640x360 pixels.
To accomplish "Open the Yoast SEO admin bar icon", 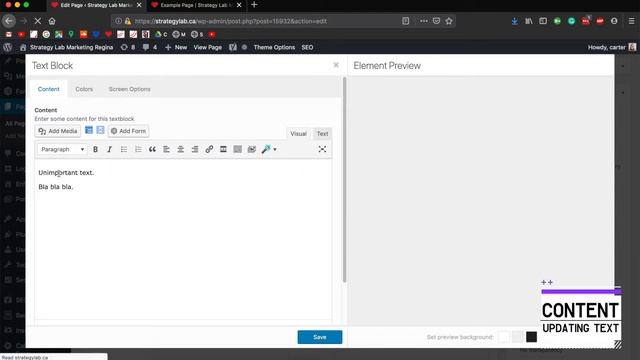I will click(x=233, y=47).
